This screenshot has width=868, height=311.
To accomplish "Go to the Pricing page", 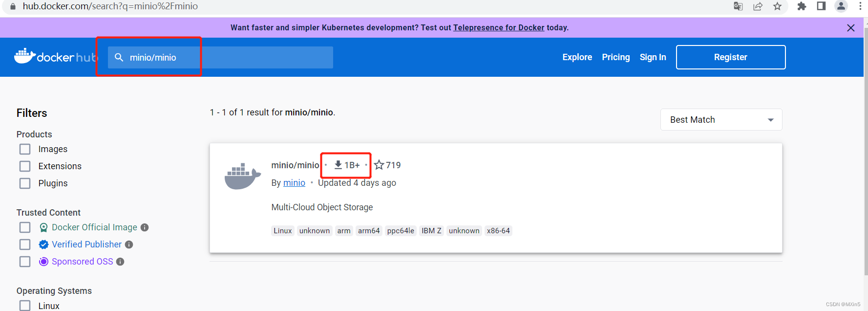I will (615, 57).
